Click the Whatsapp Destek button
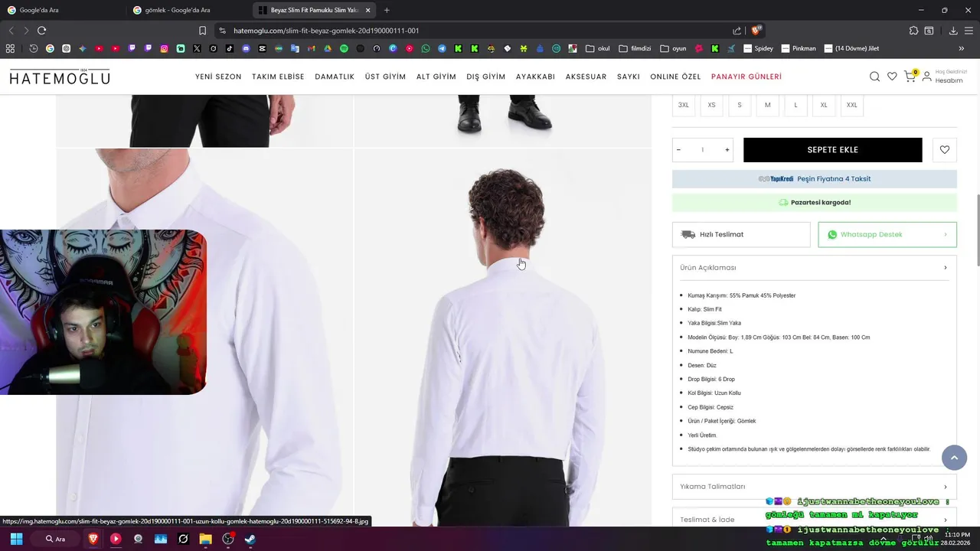 887,235
